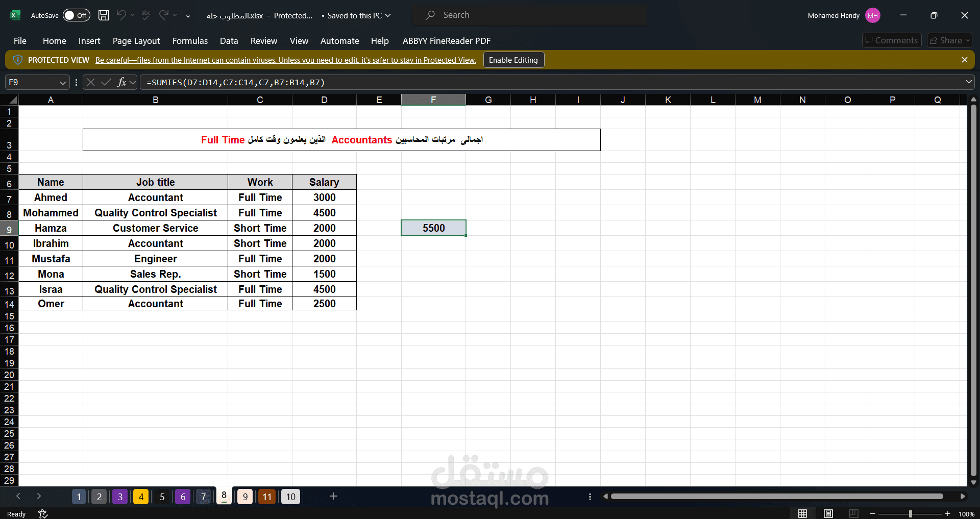Open the Share dropdown arrow
Screen dimensions: 980x519
point(967,40)
